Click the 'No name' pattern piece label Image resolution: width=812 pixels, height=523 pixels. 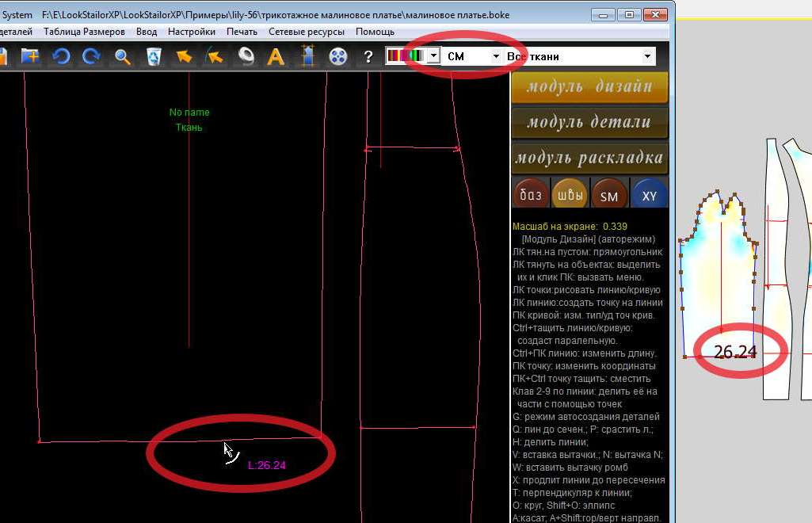[189, 113]
